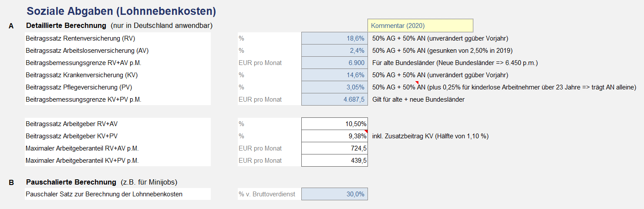Select the Soziale Abgaben (Lohnnebenkosten) title
The width and height of the screenshot is (644, 209).
[x=121, y=11]
